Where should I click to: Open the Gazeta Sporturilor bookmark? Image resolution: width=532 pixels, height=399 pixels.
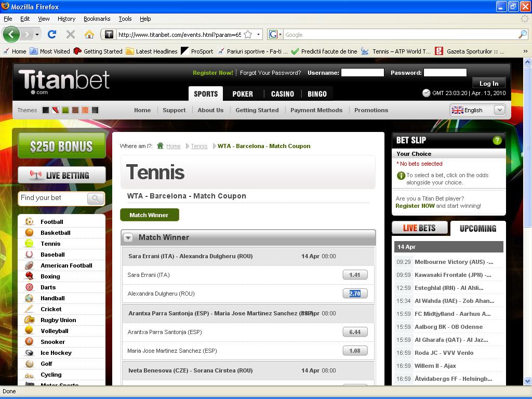tap(470, 51)
